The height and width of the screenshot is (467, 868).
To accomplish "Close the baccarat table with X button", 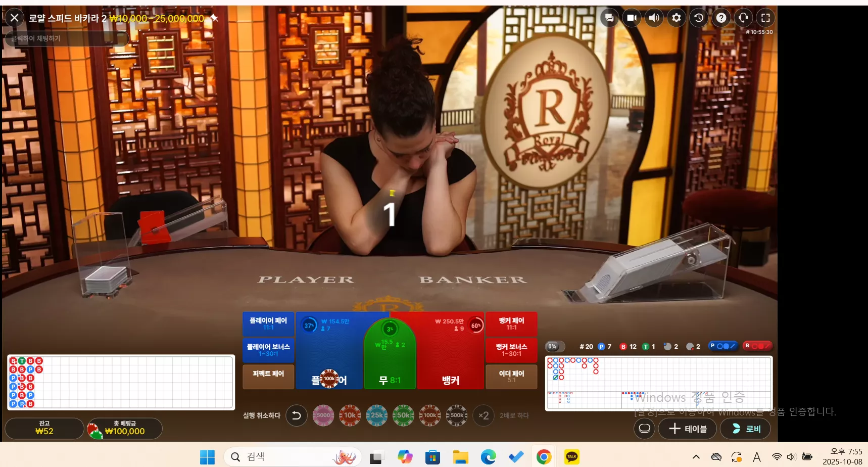I will [x=15, y=18].
